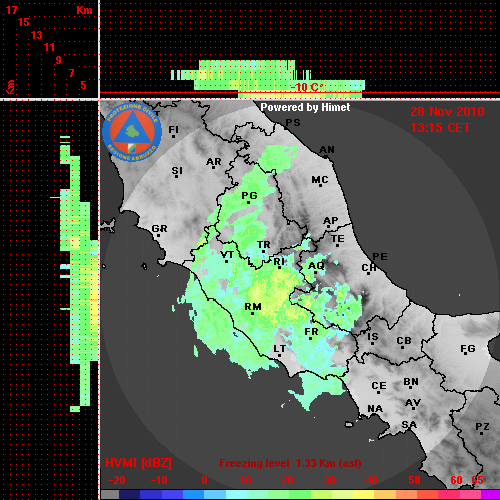Image resolution: width=500 pixels, height=500 pixels.
Task: Click the Protezione Civile Abruzzo logo
Action: [132, 132]
